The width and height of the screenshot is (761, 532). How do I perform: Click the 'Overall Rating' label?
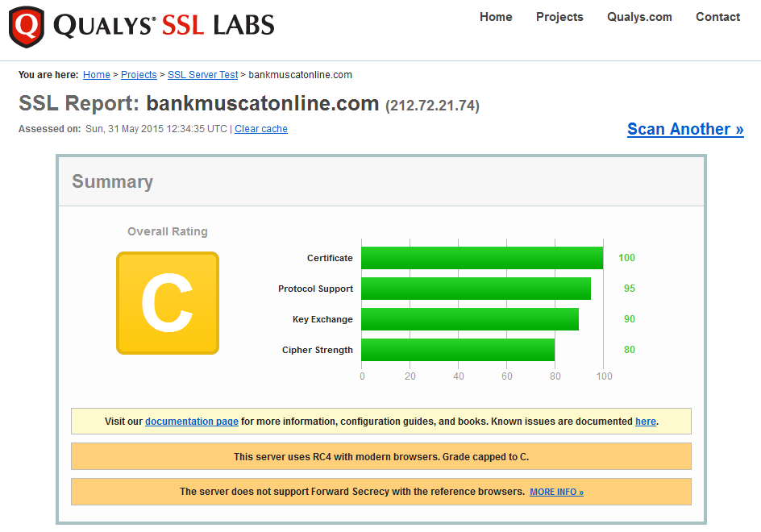pyautogui.click(x=168, y=231)
